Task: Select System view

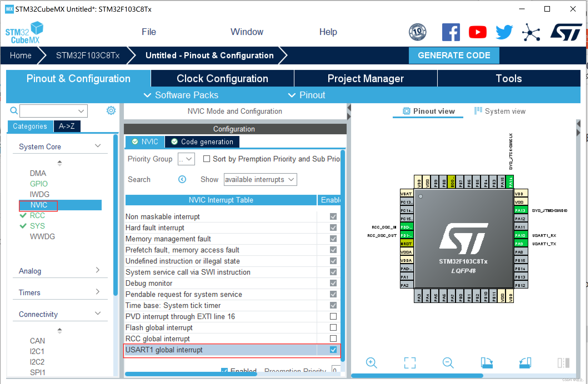Action: pyautogui.click(x=500, y=111)
